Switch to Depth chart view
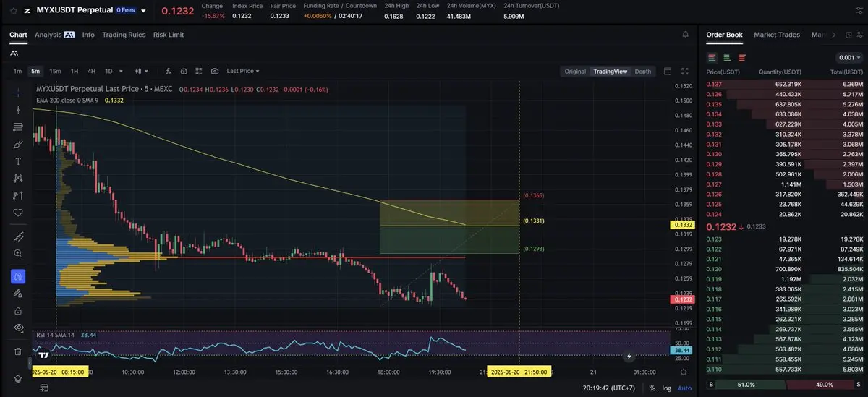Image resolution: width=868 pixels, height=397 pixels. click(x=642, y=72)
